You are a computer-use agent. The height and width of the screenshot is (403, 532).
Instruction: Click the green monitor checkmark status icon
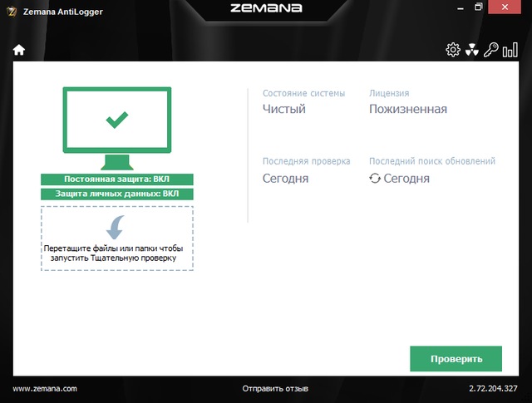(117, 120)
